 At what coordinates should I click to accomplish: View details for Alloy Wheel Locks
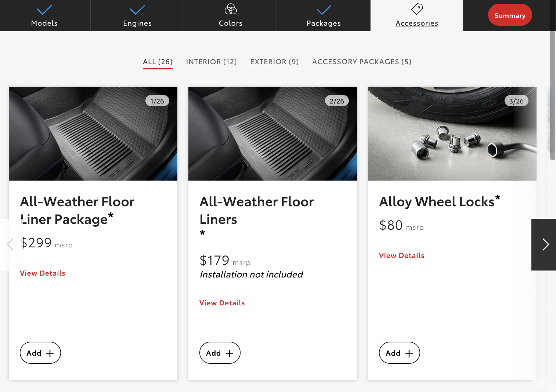pyautogui.click(x=401, y=255)
